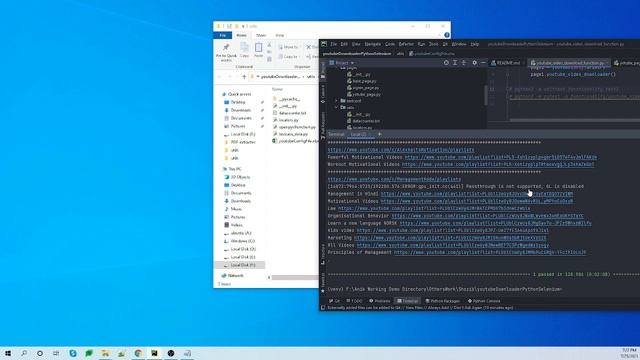This screenshot has height=360, width=640.
Task: Open TODO tool window
Action: point(354,301)
